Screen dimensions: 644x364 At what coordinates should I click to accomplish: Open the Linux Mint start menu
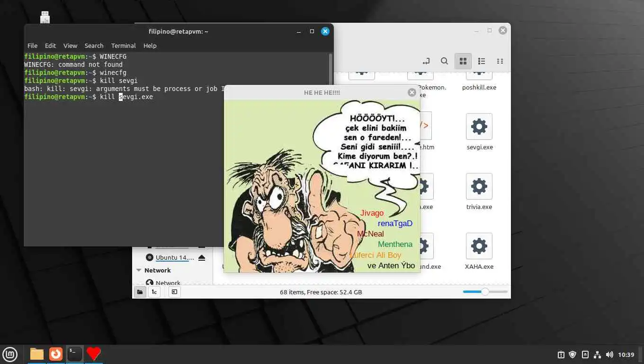(x=10, y=354)
